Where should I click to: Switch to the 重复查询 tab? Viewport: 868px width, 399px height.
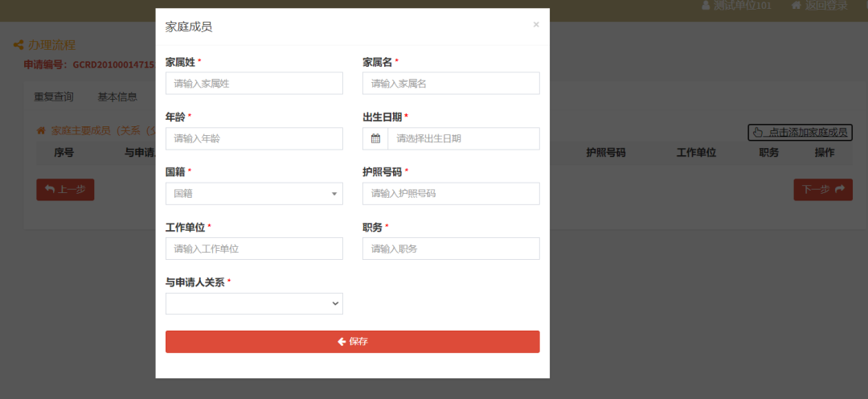(x=54, y=97)
